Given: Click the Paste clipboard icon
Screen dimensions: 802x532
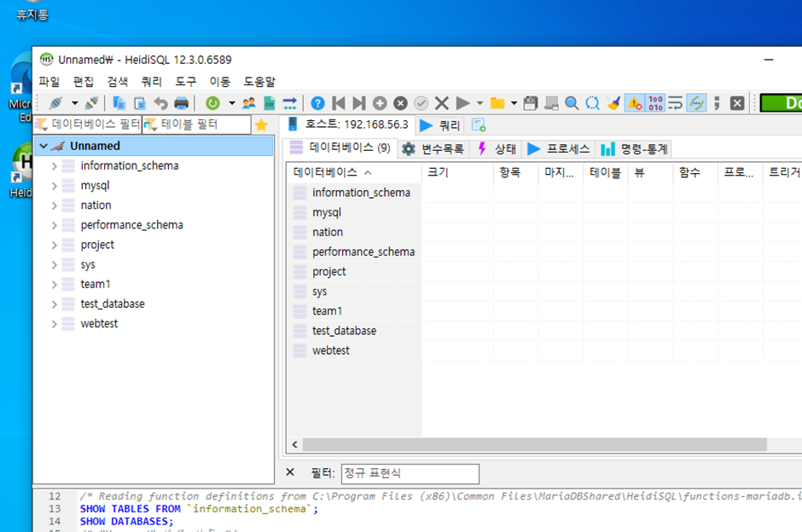Looking at the screenshot, I should pyautogui.click(x=140, y=103).
